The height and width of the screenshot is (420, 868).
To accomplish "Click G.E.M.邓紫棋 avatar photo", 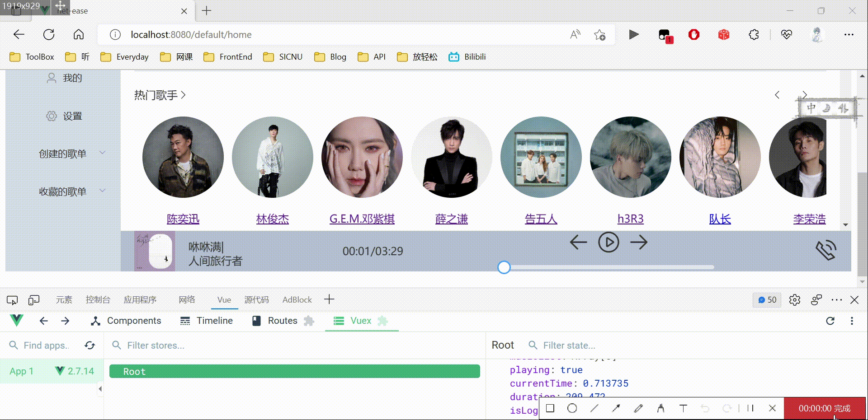I will click(362, 157).
